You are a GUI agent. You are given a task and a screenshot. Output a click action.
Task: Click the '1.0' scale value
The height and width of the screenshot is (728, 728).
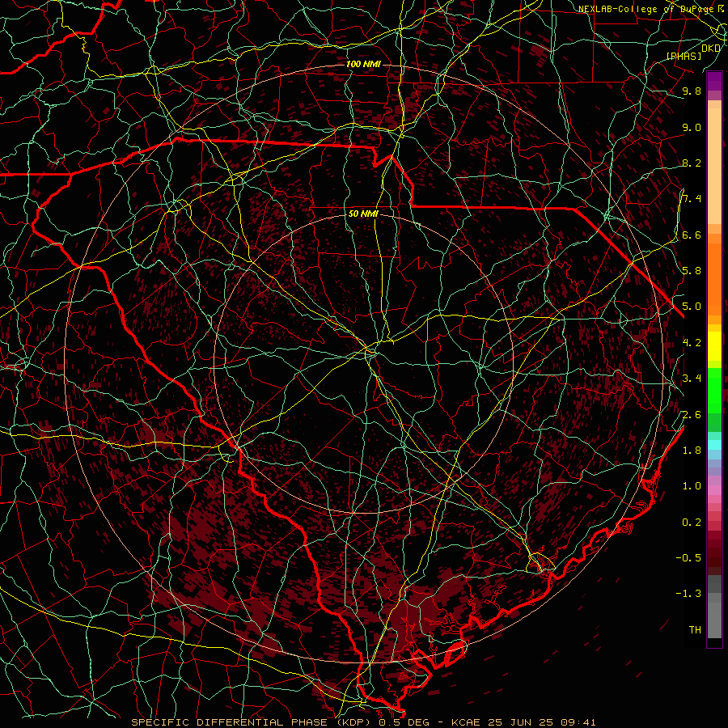[692, 486]
